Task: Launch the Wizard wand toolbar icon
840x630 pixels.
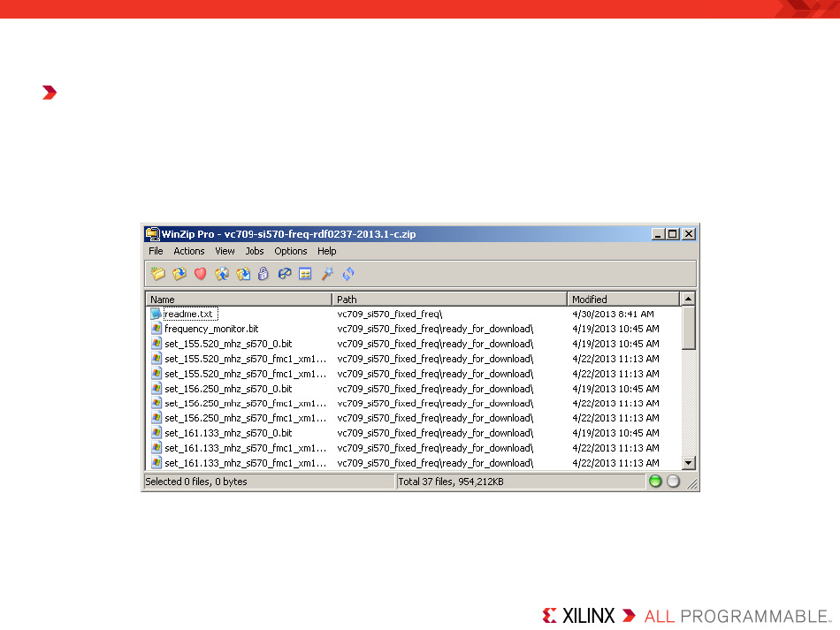Action: (327, 274)
